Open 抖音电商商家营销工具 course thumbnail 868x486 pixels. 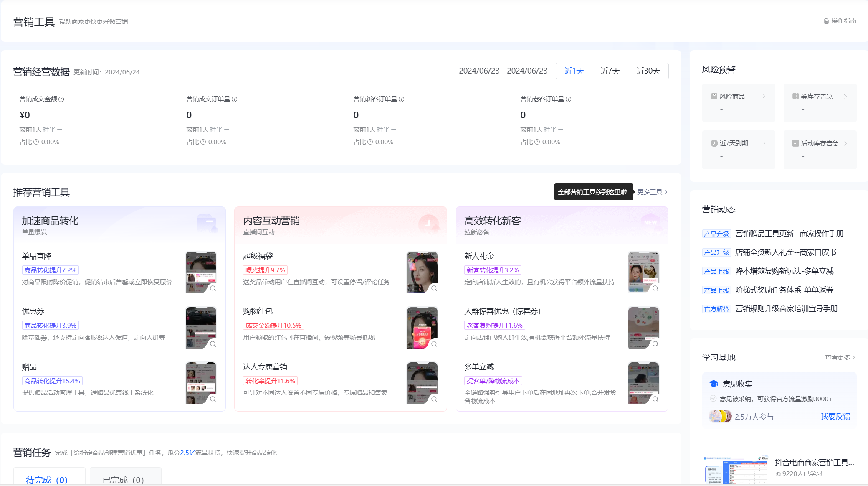click(735, 470)
